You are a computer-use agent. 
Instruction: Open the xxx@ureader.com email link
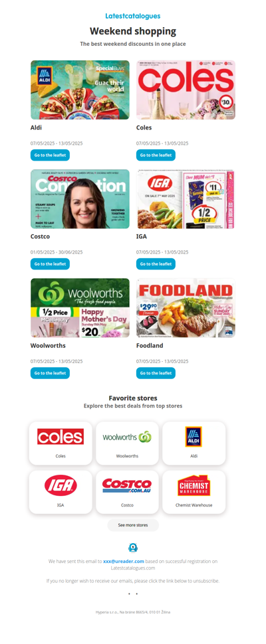pyautogui.click(x=123, y=561)
